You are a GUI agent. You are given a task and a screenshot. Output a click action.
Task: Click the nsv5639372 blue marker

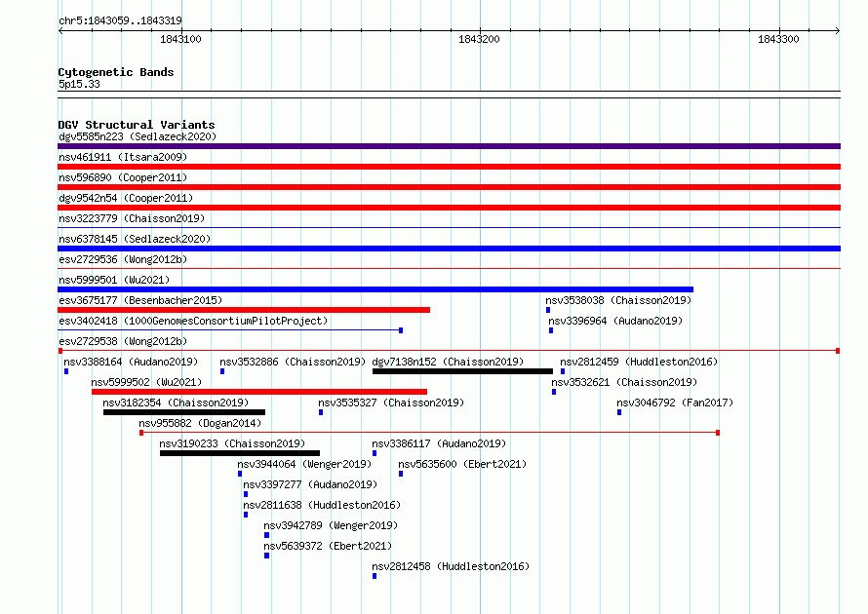[267, 556]
